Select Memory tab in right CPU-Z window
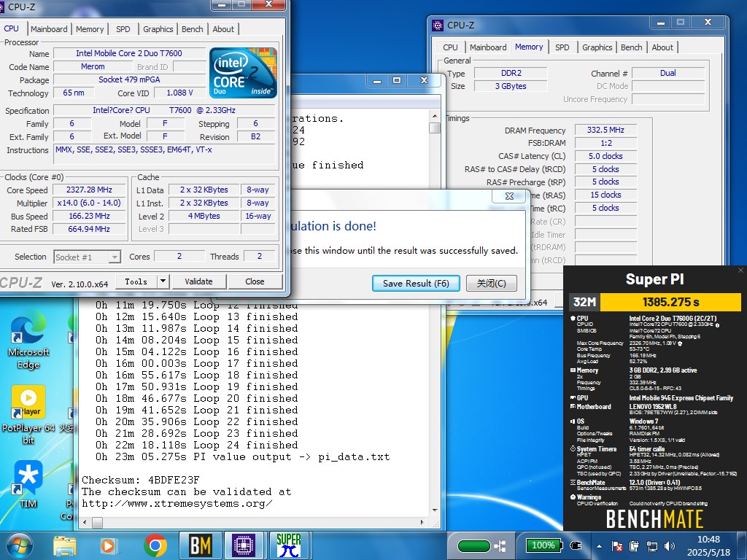Screen dimensions: 747x560 coord(529,47)
